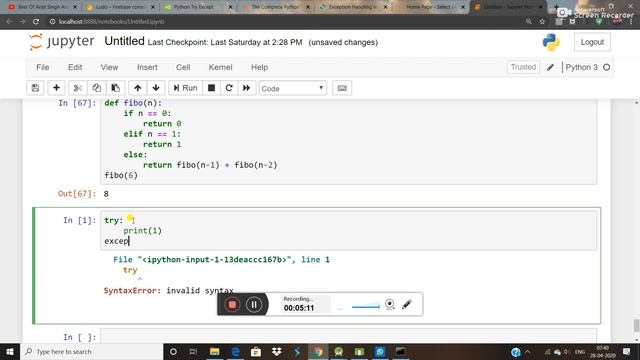
Task: Click the Logout button
Action: click(x=592, y=42)
